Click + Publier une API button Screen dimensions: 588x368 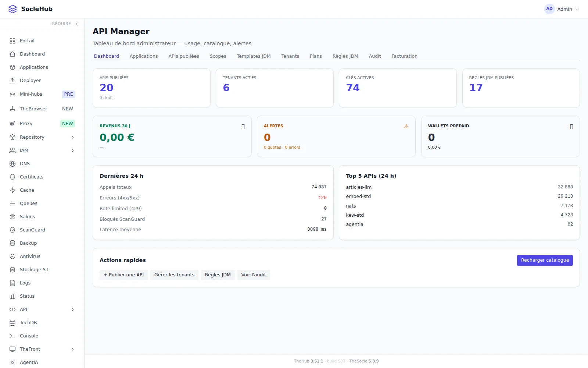(123, 275)
